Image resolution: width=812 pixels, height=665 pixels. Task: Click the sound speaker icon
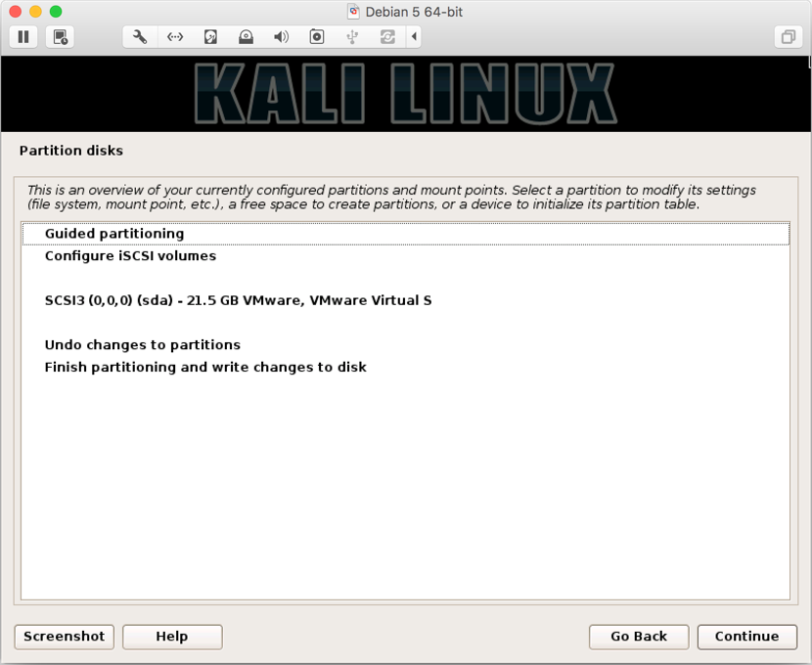pyautogui.click(x=281, y=37)
